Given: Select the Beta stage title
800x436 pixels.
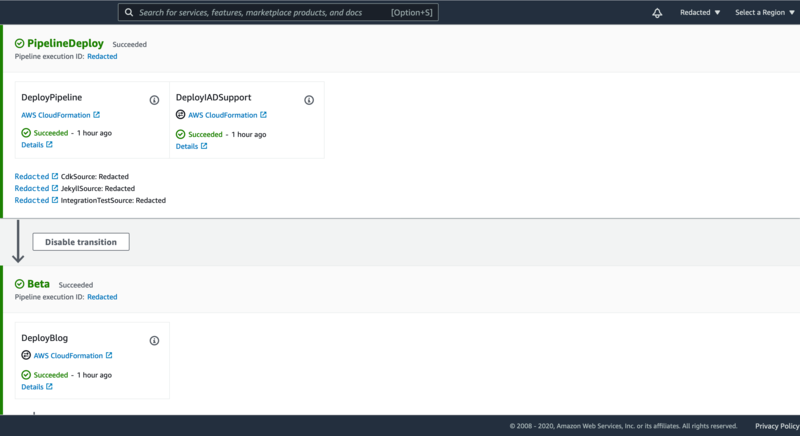Looking at the screenshot, I should pyautogui.click(x=38, y=284).
